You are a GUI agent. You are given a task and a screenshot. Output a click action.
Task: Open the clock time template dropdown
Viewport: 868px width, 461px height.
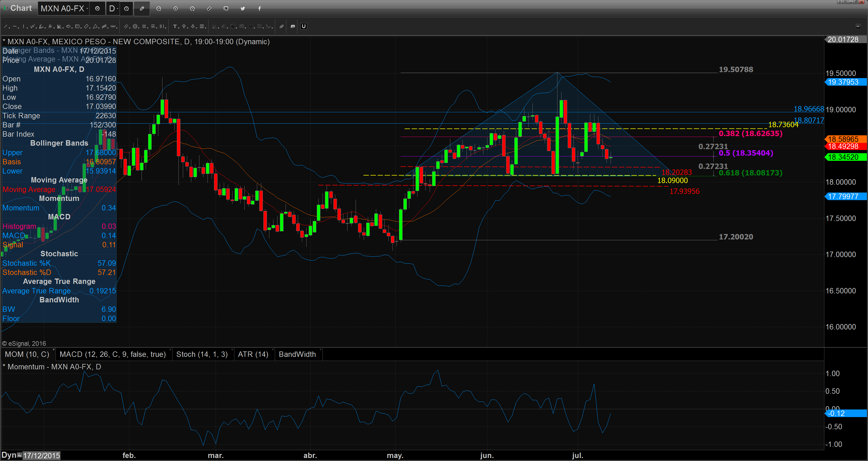126,9
